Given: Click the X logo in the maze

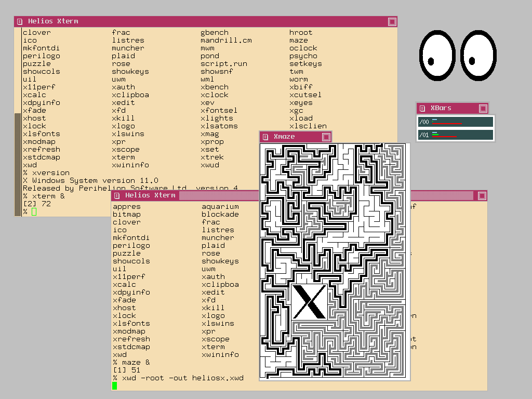Looking at the screenshot, I should (x=309, y=302).
